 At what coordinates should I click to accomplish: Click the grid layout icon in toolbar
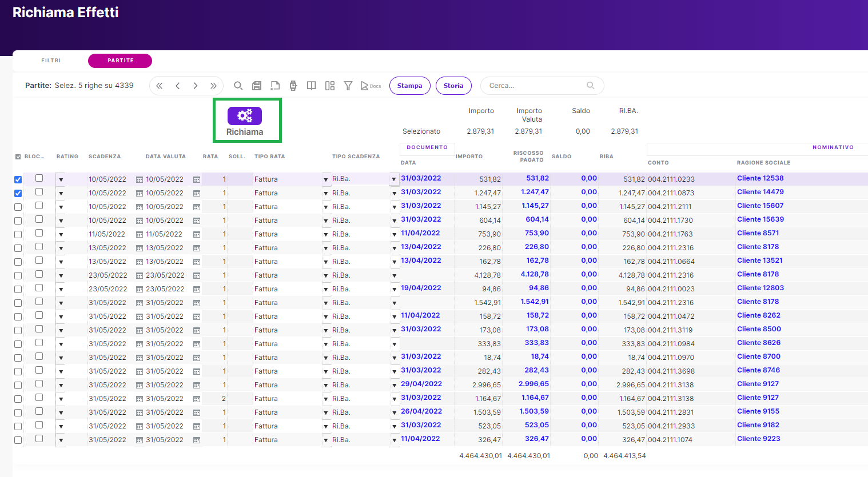click(x=330, y=86)
